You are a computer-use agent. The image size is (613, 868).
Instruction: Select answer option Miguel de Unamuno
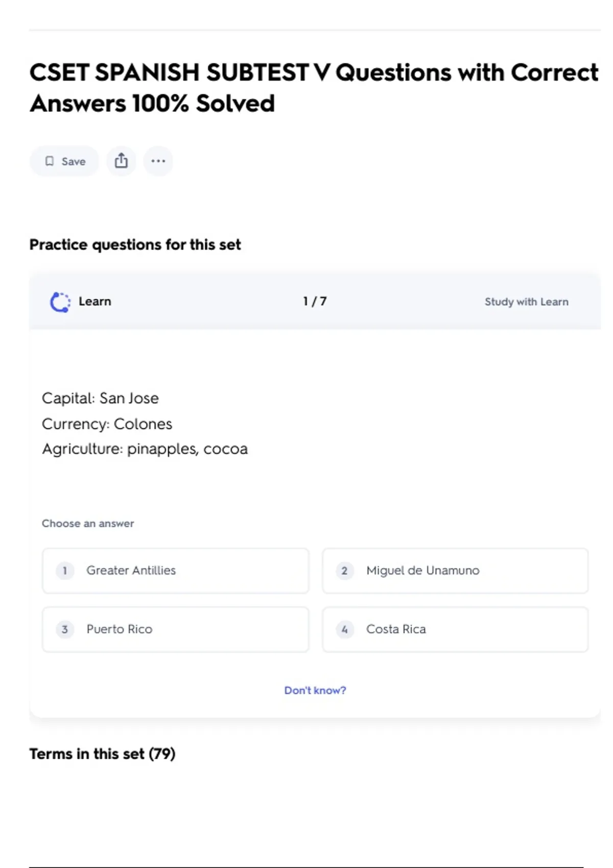point(455,571)
